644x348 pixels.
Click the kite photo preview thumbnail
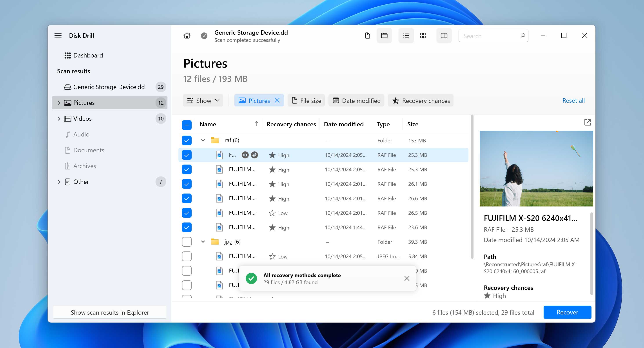536,169
